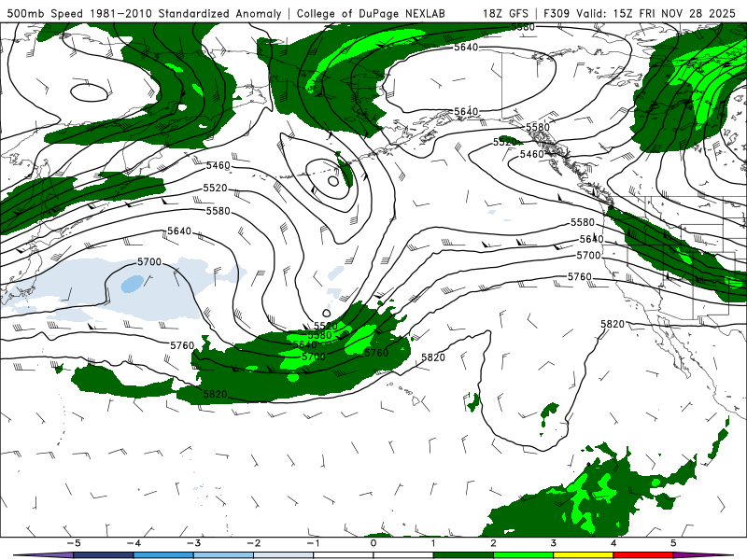Click the '2' tick label on the colorbar
The width and height of the screenshot is (747, 560).
[493, 543]
